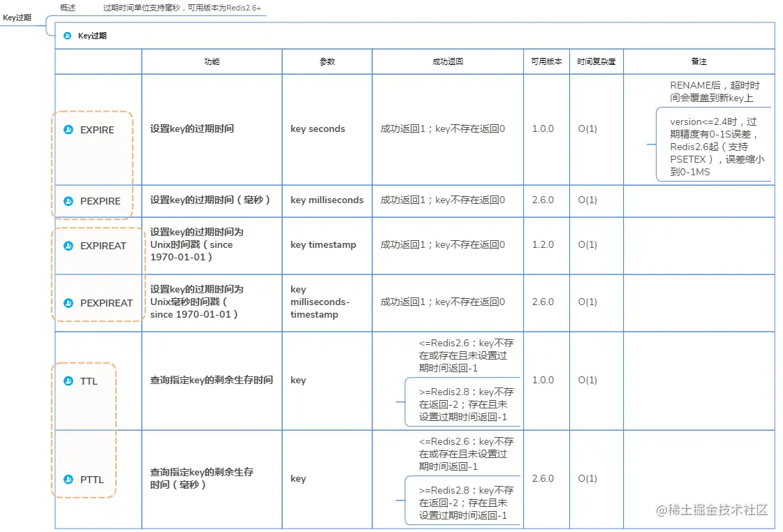
Task: Click the note 过期时间单位支持毫秒，可用版本为Redis2.6+
Action: pyautogui.click(x=182, y=8)
